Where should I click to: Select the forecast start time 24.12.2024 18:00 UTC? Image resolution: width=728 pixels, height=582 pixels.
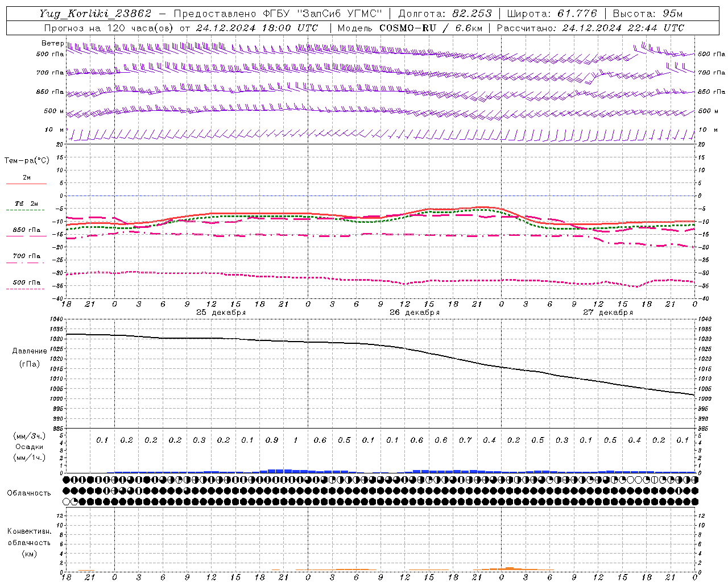pyautogui.click(x=257, y=28)
